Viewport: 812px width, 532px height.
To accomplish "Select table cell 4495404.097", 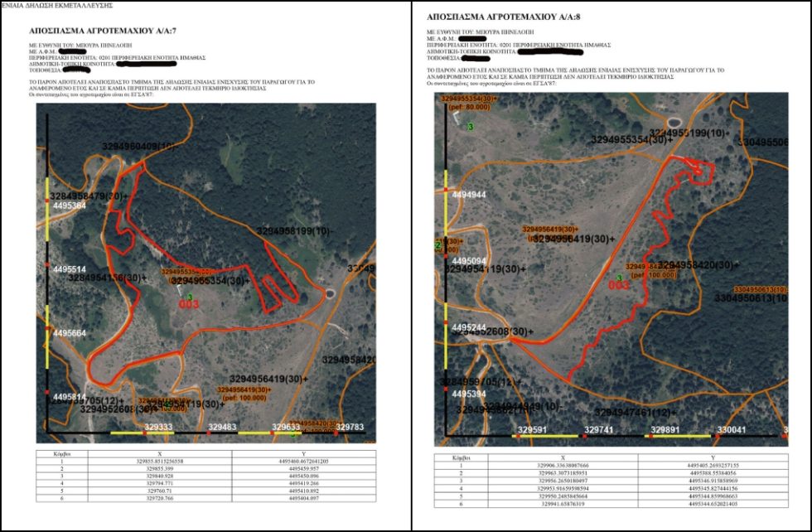I will 304,498.
